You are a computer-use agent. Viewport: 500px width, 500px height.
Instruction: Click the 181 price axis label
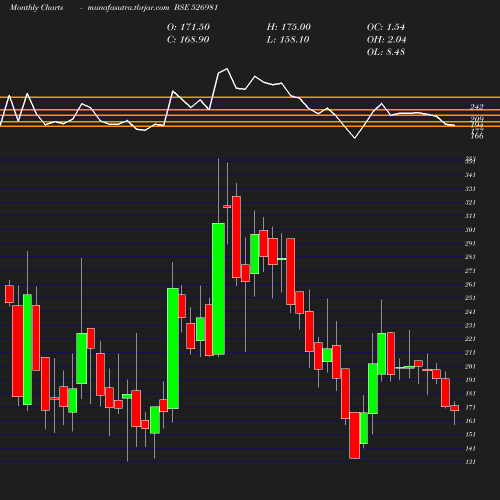click(470, 394)
